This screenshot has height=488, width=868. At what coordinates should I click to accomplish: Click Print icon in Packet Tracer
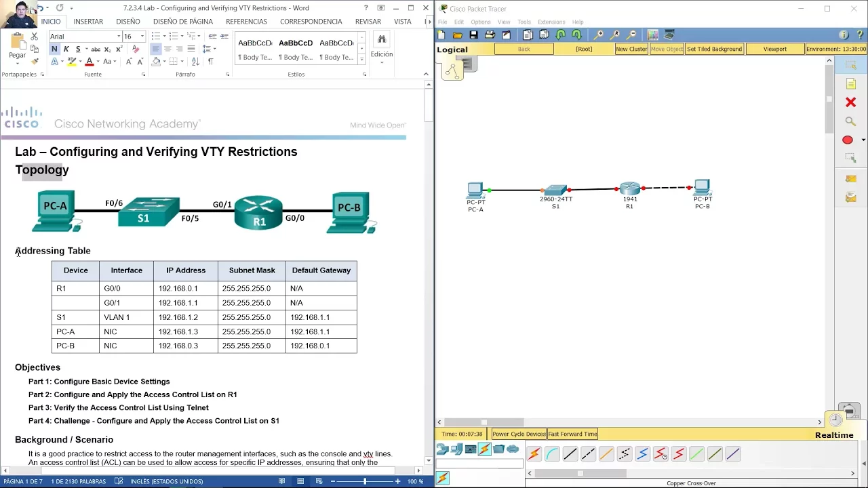(x=489, y=35)
